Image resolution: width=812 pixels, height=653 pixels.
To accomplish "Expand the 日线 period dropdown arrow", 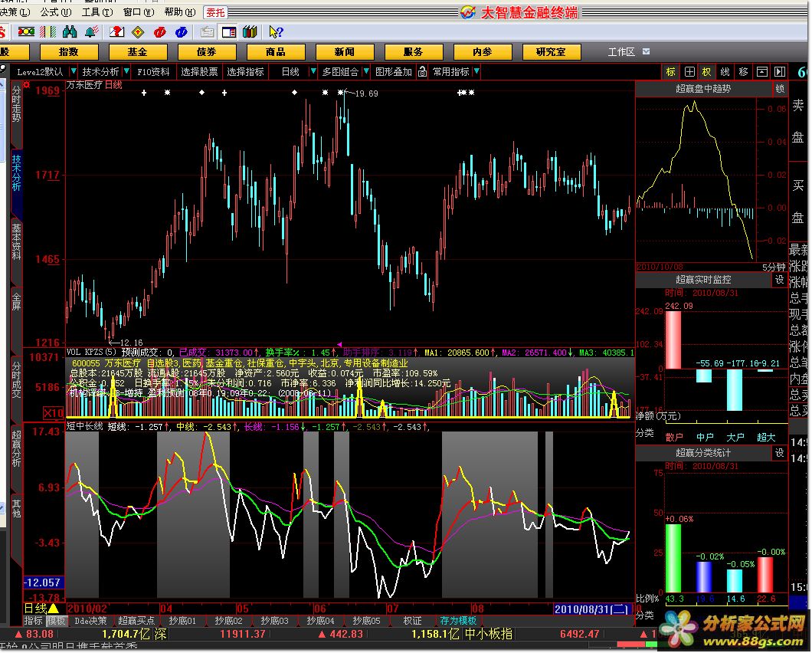I will pyautogui.click(x=313, y=71).
